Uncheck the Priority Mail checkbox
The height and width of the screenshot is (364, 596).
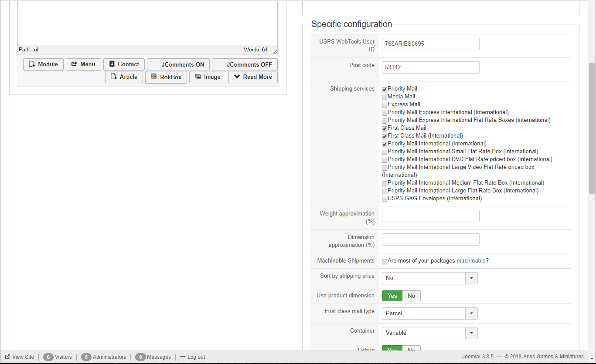[385, 89]
